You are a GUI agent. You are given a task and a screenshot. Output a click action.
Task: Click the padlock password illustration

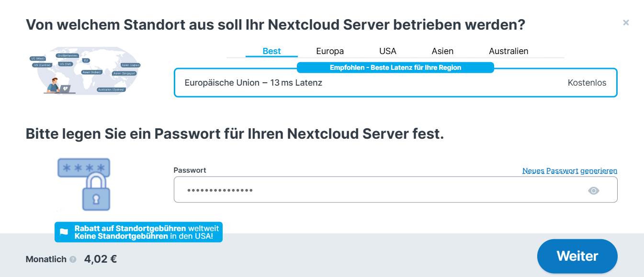[x=84, y=184]
